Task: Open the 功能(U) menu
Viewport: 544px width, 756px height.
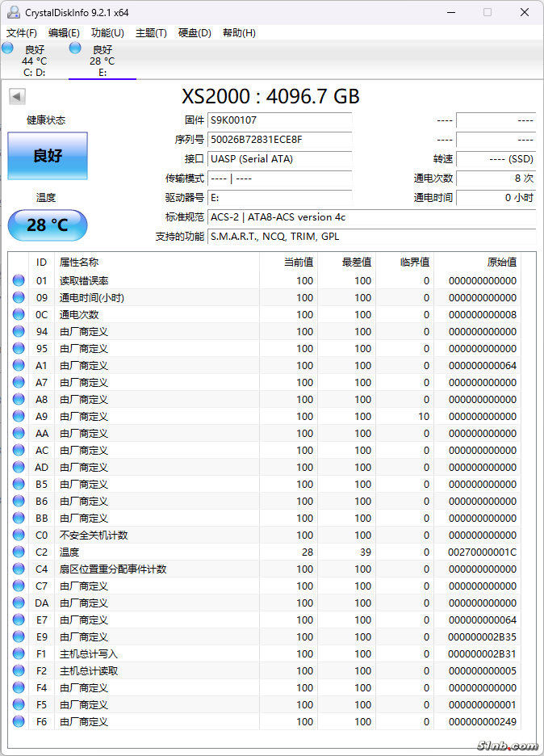Action: (107, 33)
